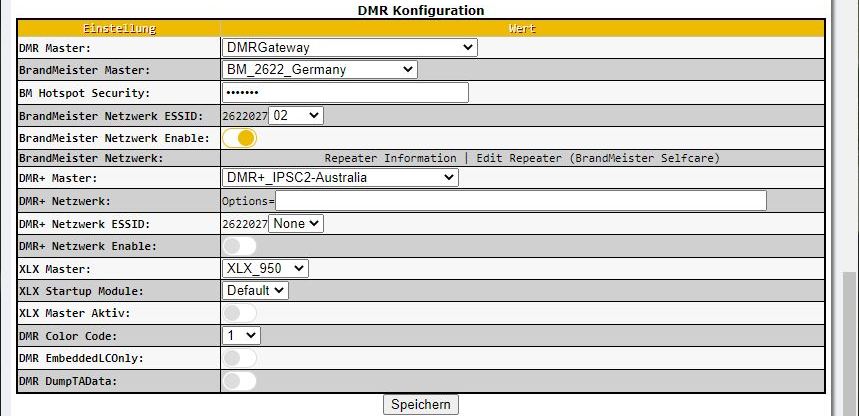Open XLX Master dropdown showing XLX_950

coord(265,269)
